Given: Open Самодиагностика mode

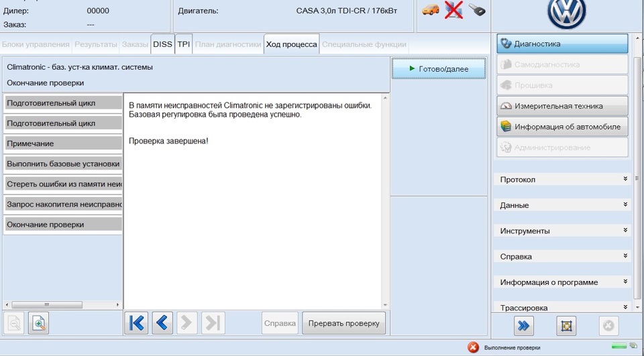Looking at the screenshot, I should [562, 64].
